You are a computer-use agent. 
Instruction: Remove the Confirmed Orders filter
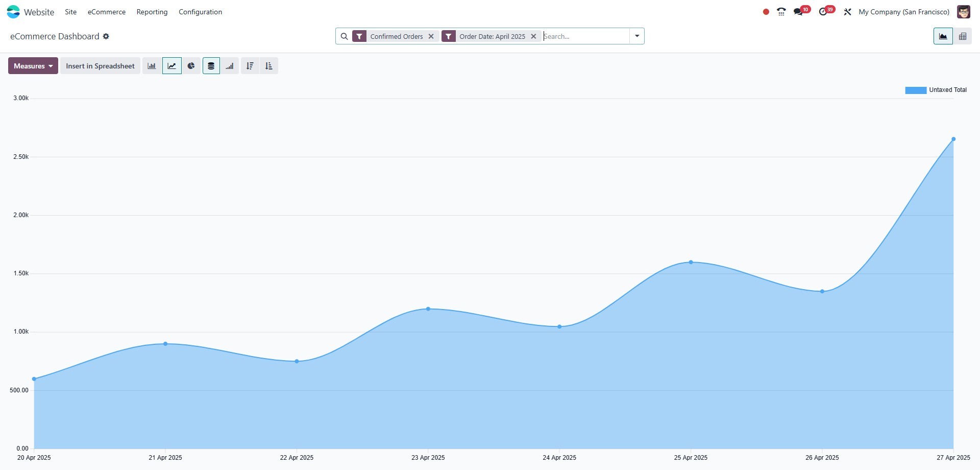[431, 36]
